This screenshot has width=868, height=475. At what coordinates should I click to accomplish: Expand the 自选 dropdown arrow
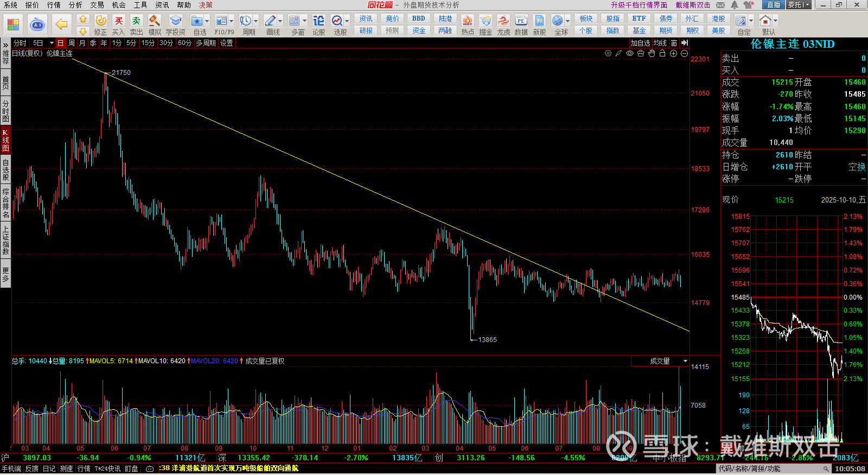point(207,21)
